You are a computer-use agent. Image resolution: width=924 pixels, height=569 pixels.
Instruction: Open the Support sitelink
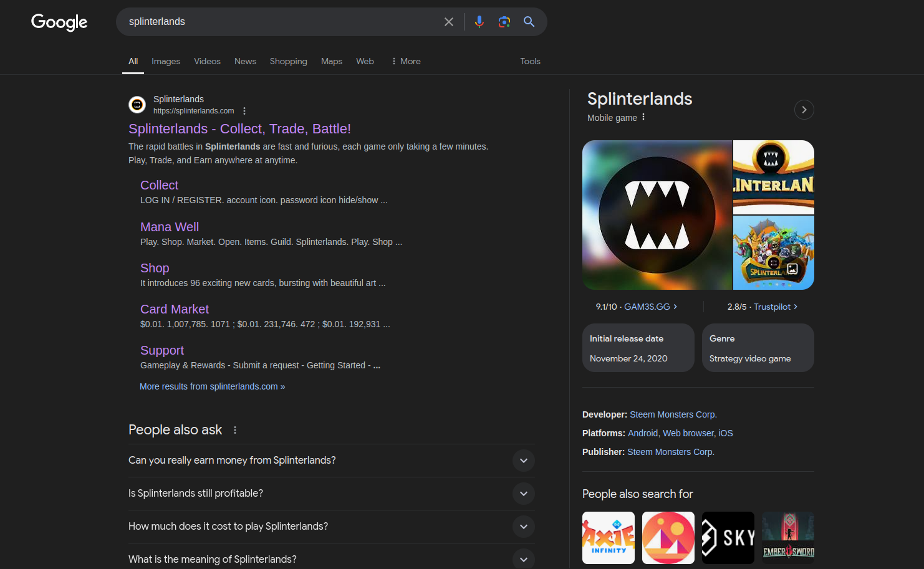(162, 350)
